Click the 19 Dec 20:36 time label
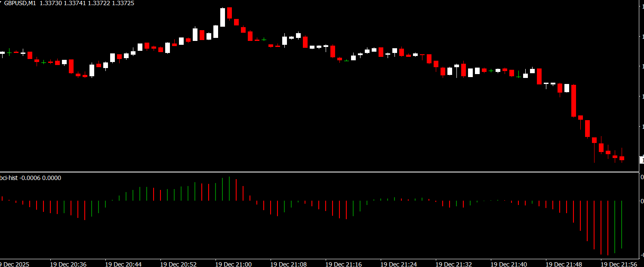Screen dimensions: 644x267 68,264
